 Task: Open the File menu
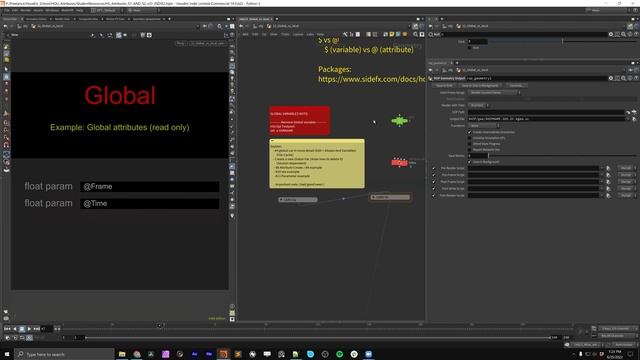click(7, 10)
